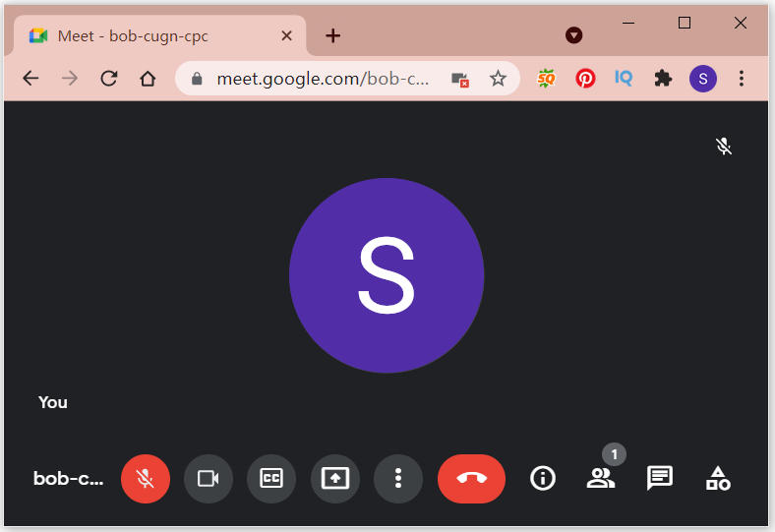This screenshot has width=775, height=532.
Task: Click the bob-c... meeting code text
Action: tap(68, 479)
